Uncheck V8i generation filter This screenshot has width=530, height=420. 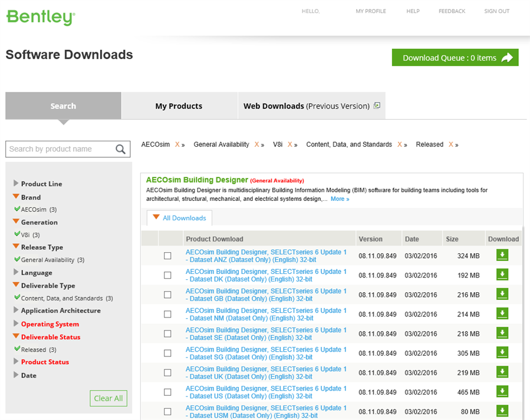[x=17, y=234]
